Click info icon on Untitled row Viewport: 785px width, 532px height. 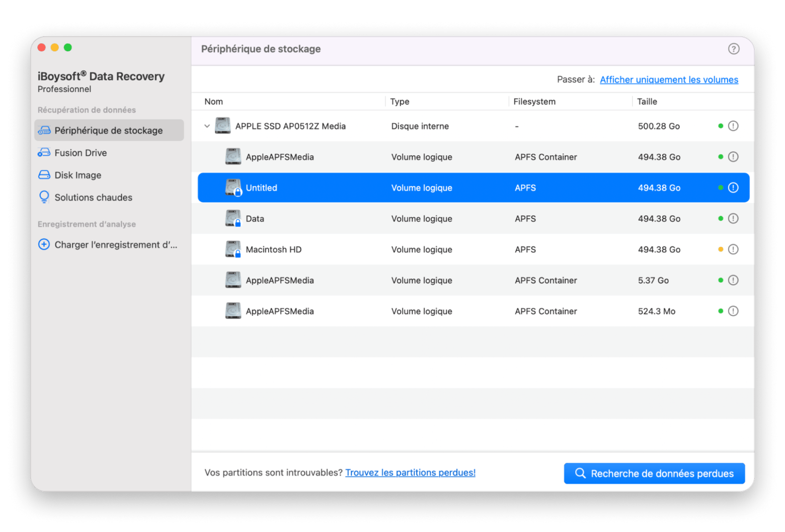click(x=733, y=188)
